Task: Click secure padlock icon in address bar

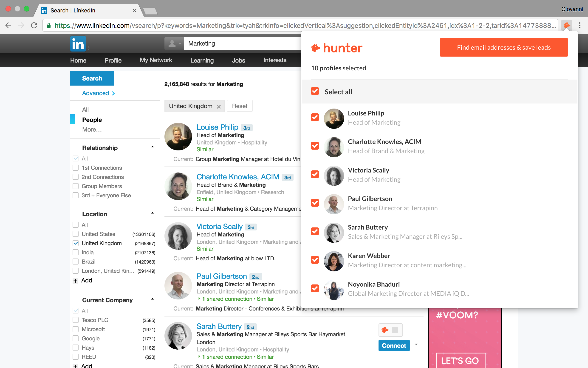Action: pyautogui.click(x=49, y=26)
